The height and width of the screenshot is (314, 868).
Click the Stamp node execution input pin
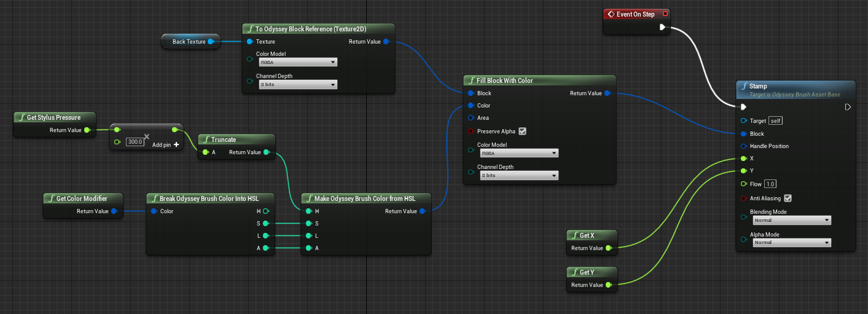click(744, 107)
